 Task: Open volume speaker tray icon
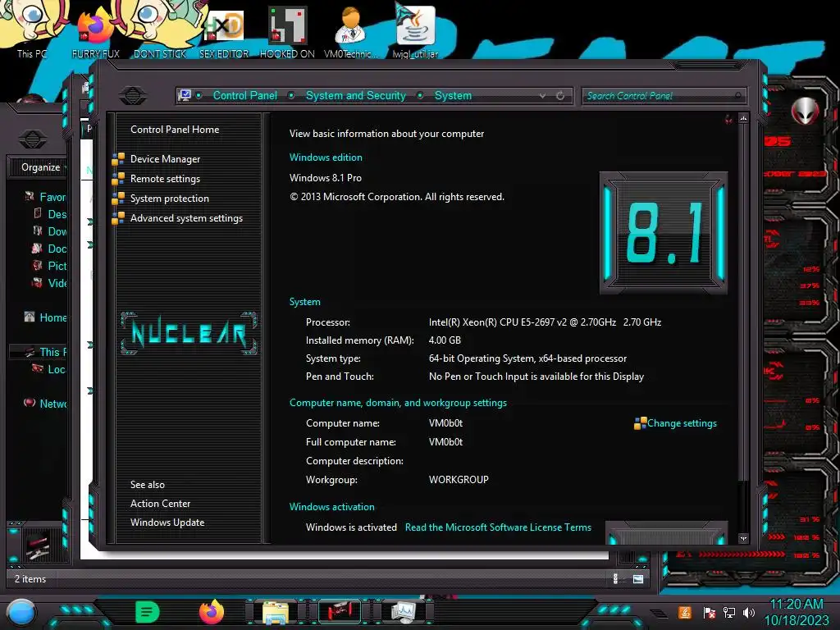coord(748,612)
